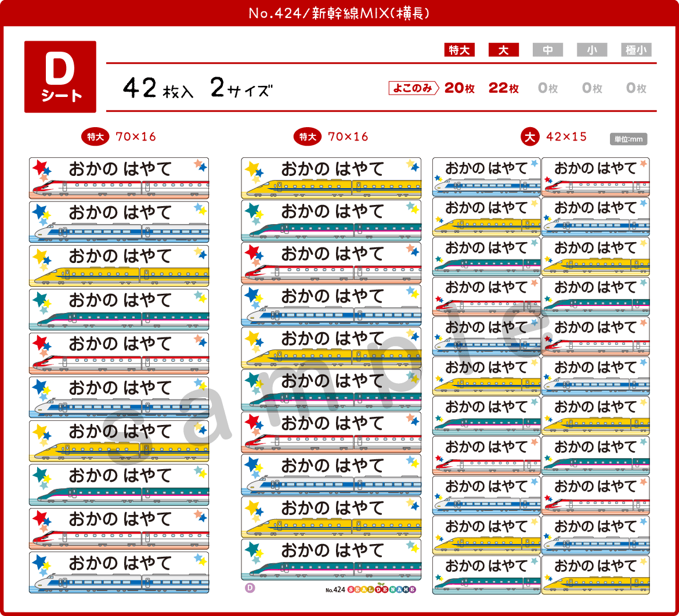Select top blue-train small sticker, third column
Viewport: 679px width, 616px height.
486,177
